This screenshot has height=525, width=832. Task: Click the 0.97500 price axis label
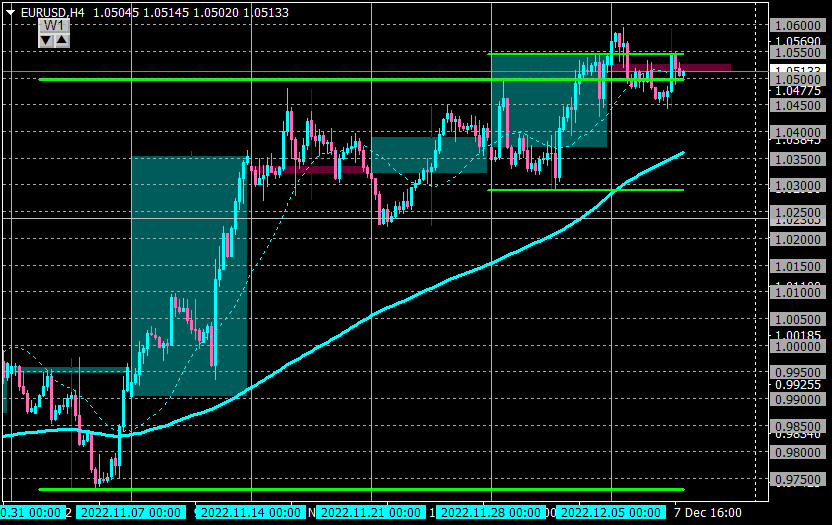(x=798, y=480)
